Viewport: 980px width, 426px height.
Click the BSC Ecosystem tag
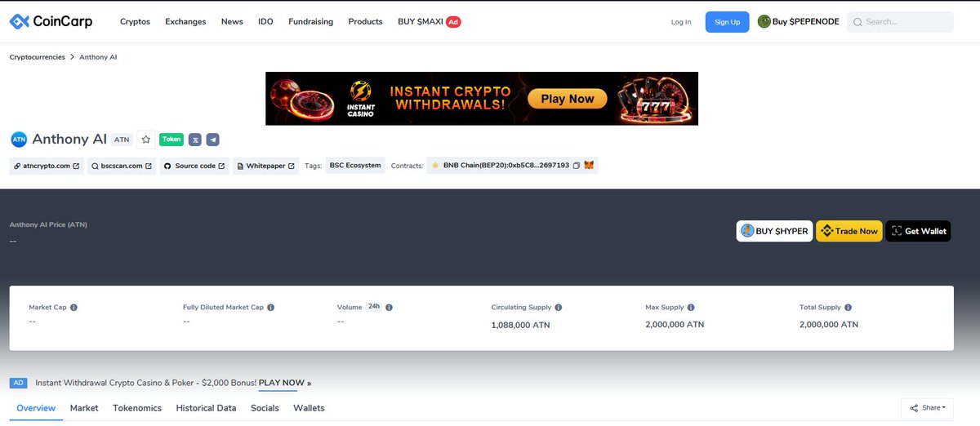click(355, 166)
